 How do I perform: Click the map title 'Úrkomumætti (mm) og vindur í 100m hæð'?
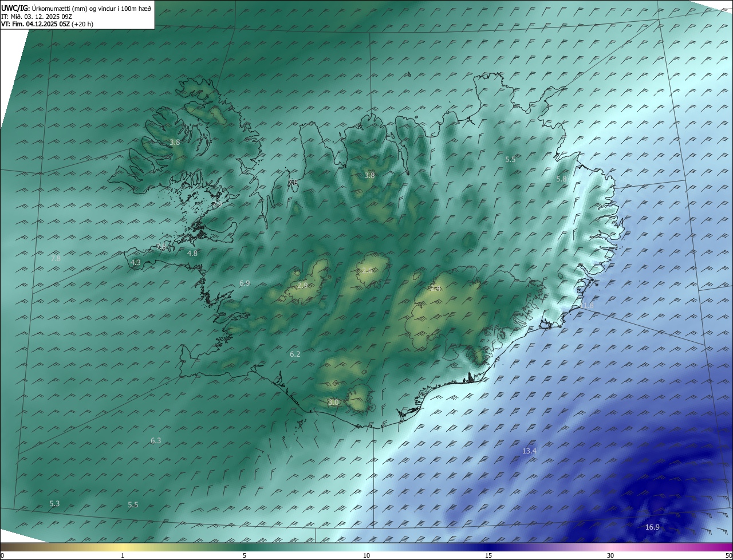(90, 9)
